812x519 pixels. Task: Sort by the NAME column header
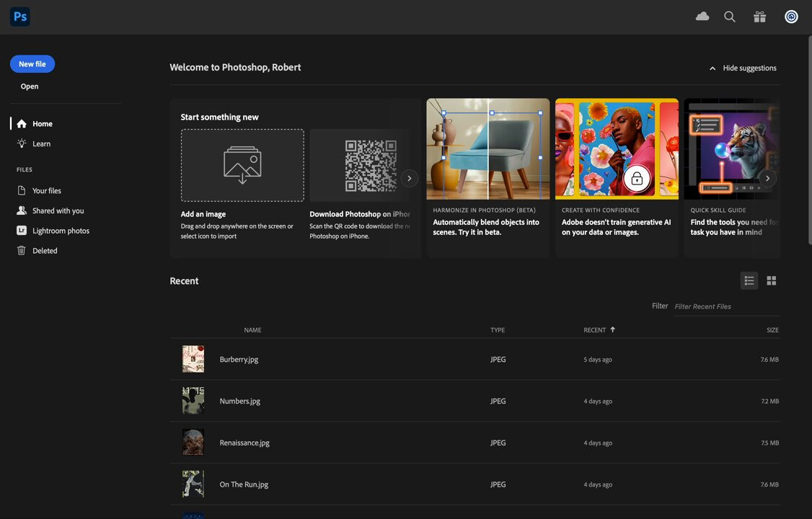click(252, 330)
